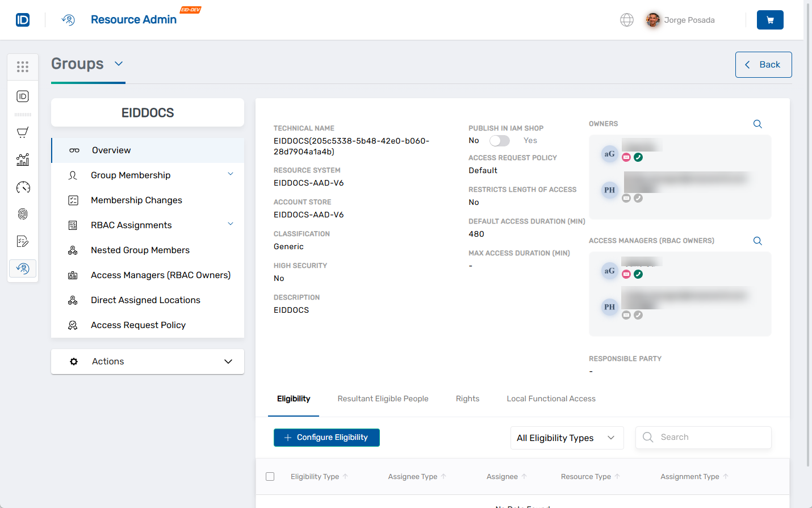
Task: Click the highlighted Resource Admin sidebar icon
Action: click(23, 268)
